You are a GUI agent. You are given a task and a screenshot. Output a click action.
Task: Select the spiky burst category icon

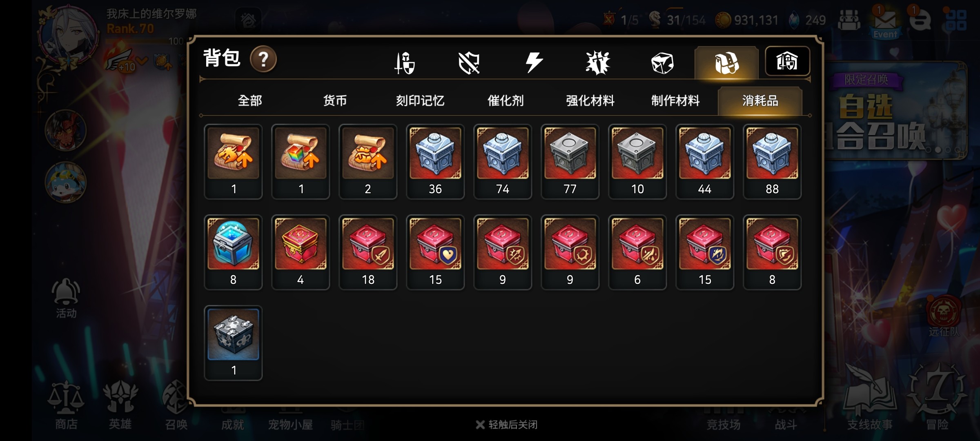point(597,63)
